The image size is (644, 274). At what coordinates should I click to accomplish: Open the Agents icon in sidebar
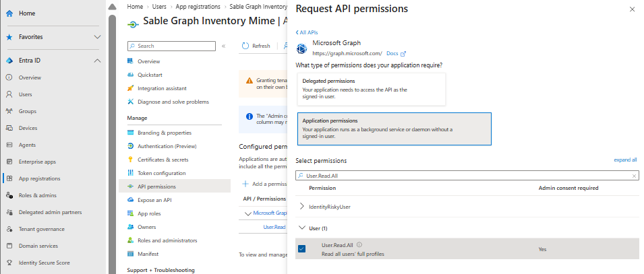coord(9,145)
